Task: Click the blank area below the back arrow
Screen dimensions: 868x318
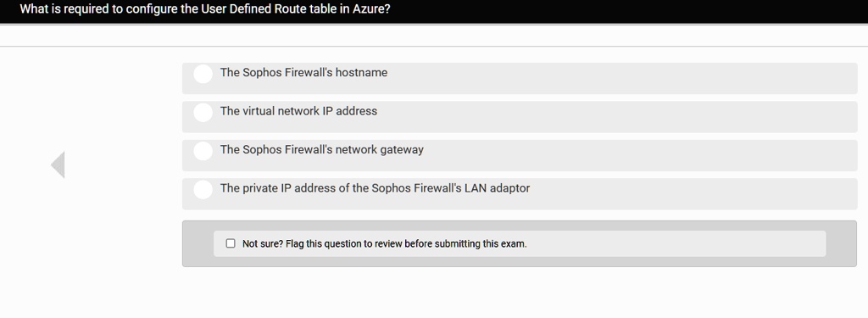Action: pyautogui.click(x=58, y=249)
